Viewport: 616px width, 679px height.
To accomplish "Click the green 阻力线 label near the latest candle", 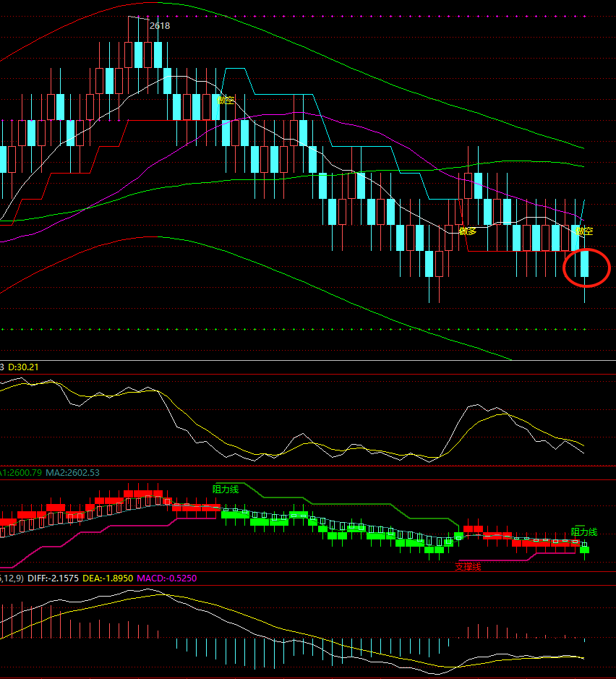I will 584,531.
